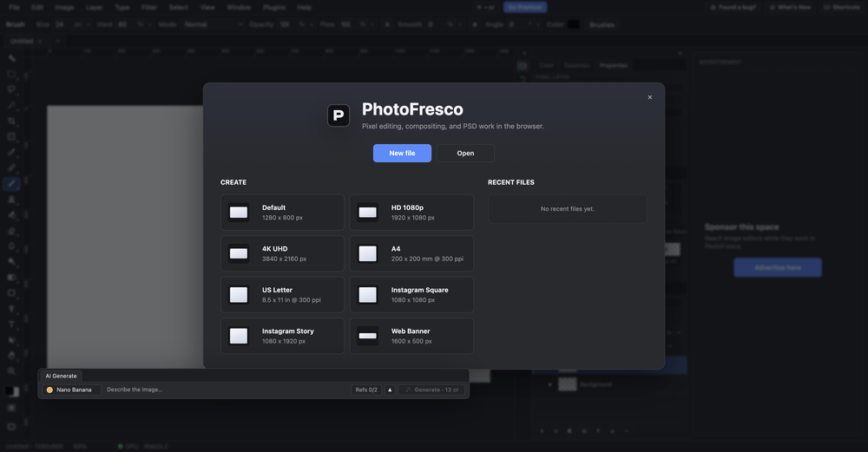
Task: Click the Generate 13 cr button
Action: point(431,390)
